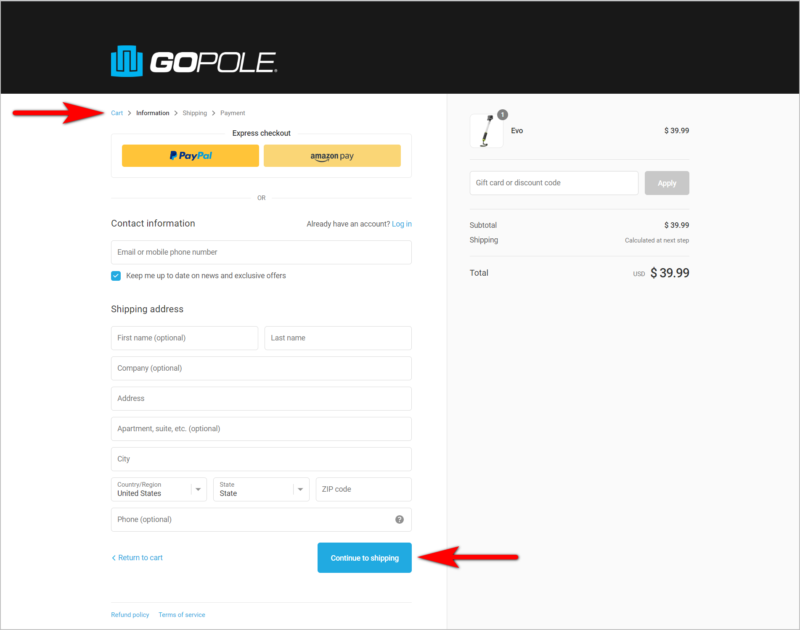Navigate back using the Cart breadcrumb
This screenshot has width=800, height=630.
(x=118, y=113)
